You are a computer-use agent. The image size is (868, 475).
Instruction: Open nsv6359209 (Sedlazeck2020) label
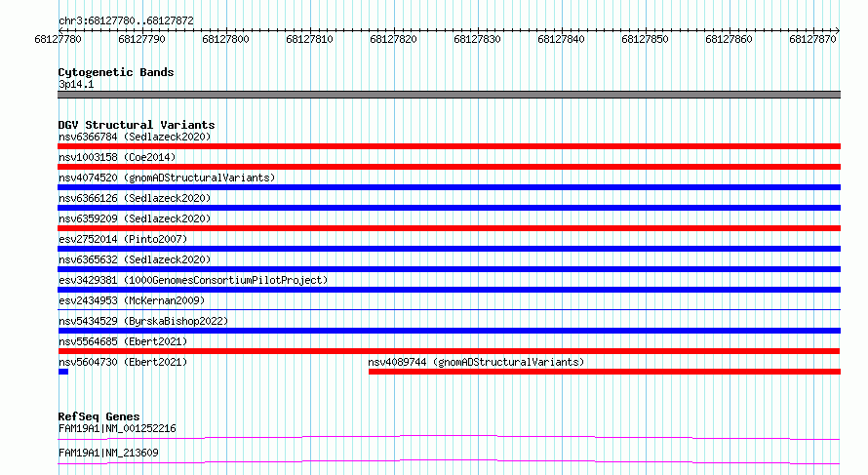point(135,218)
